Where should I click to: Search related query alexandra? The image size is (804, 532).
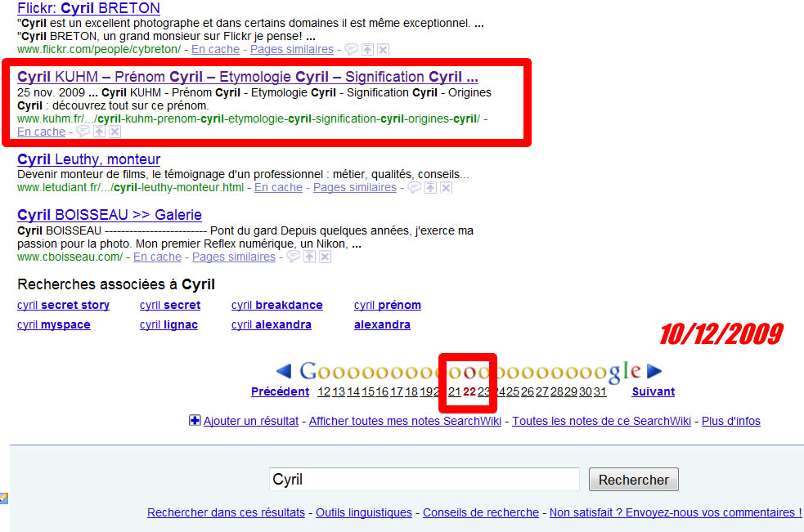[382, 324]
